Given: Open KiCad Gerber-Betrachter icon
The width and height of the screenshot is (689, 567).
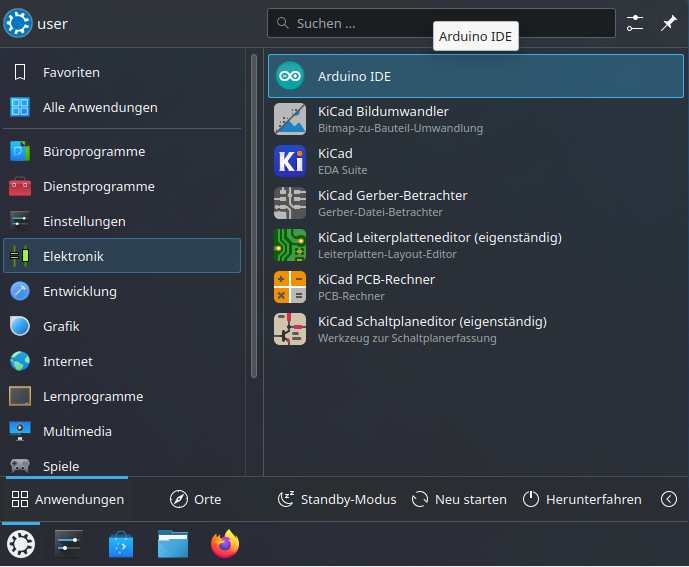Looking at the screenshot, I should pyautogui.click(x=290, y=203).
